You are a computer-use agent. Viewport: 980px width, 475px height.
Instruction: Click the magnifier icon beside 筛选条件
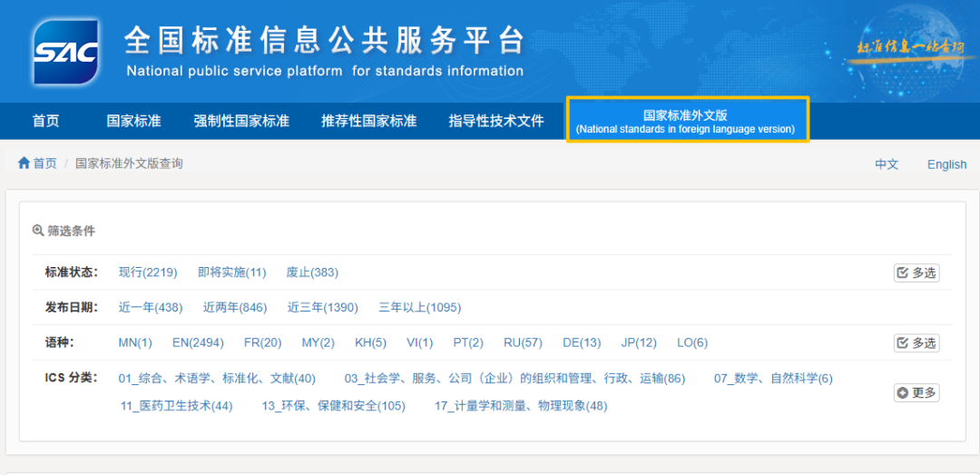(38, 231)
